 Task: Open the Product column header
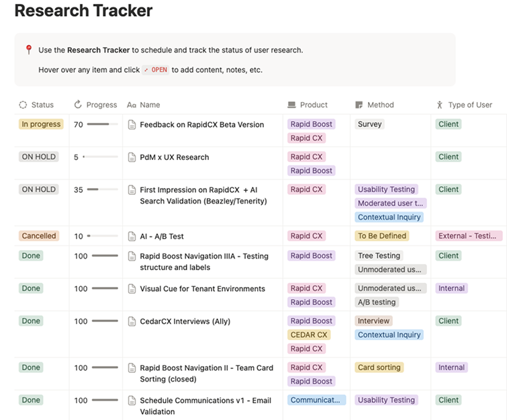pos(308,105)
